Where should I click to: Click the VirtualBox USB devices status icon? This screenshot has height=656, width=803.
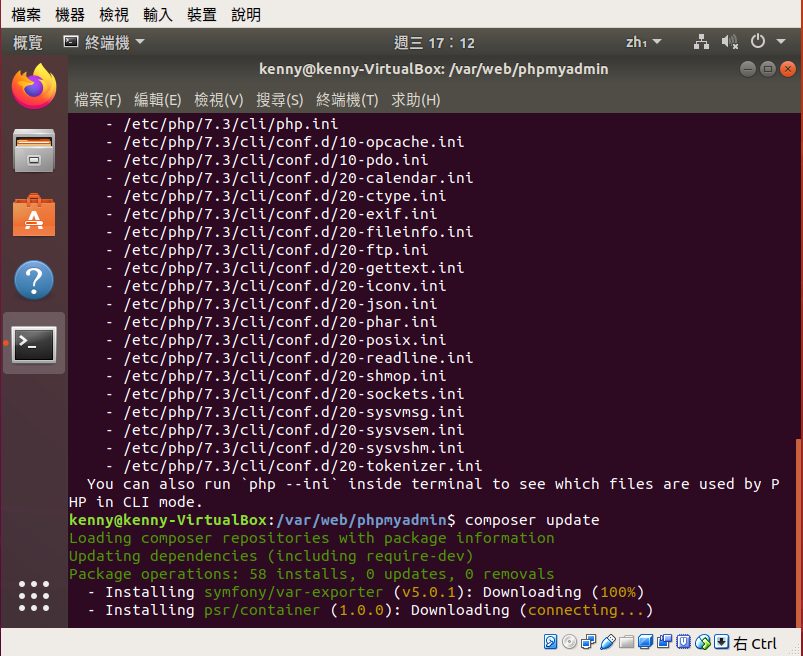pyautogui.click(x=607, y=642)
